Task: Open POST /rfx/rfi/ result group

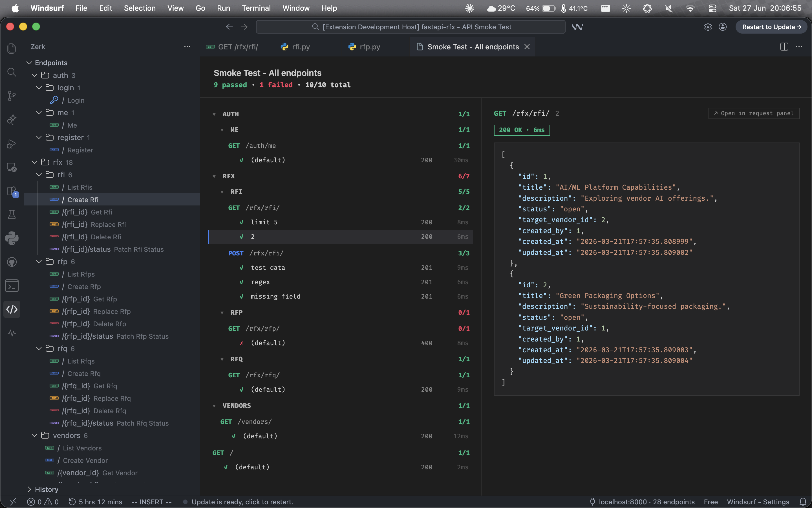Action: point(341,253)
